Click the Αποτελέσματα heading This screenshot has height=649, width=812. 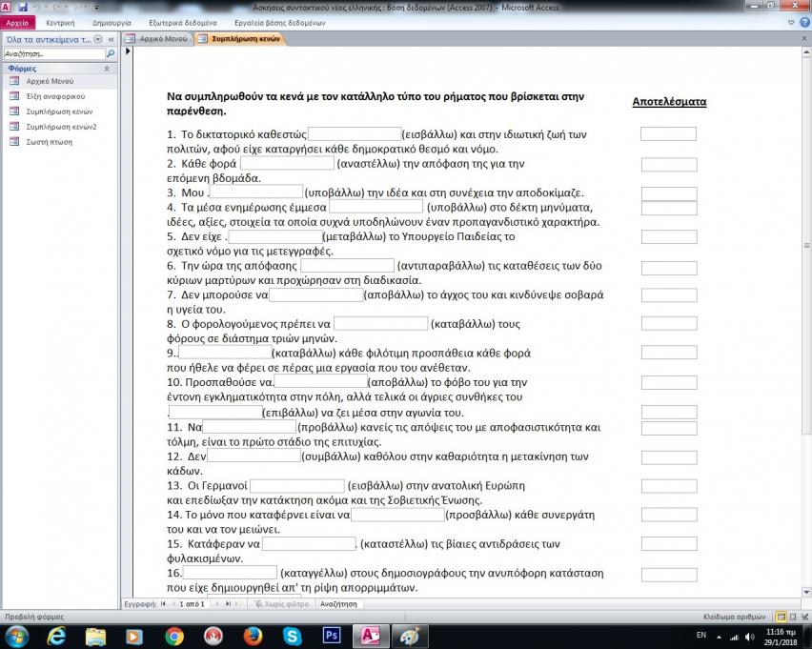click(669, 102)
